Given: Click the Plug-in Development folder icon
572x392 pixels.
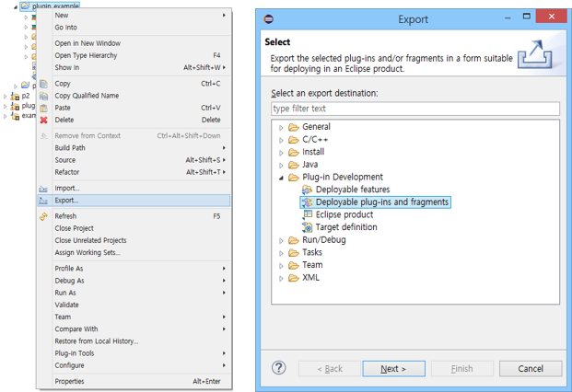Looking at the screenshot, I should [x=294, y=177].
